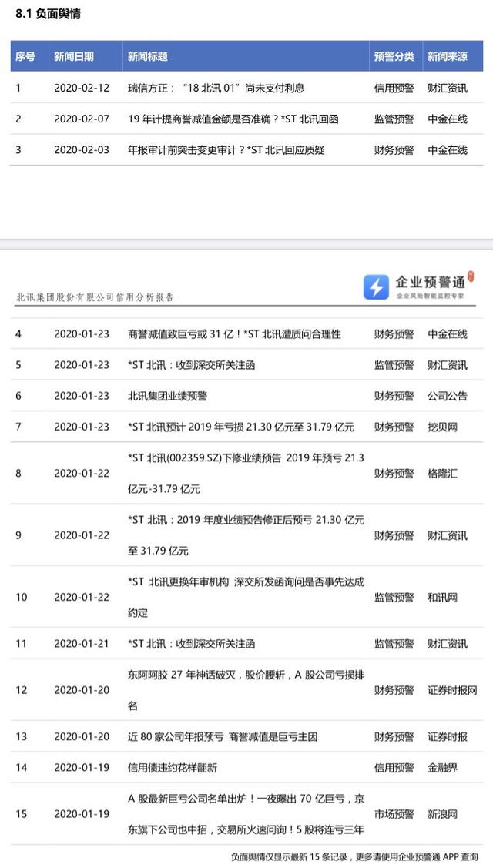Click the blue lightning bolt logo icon
493x868 pixels.
tap(377, 287)
